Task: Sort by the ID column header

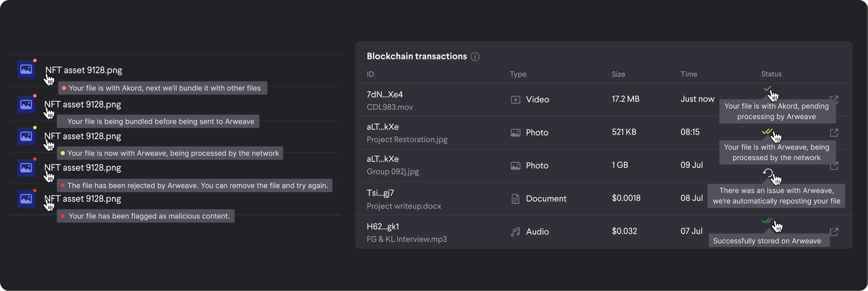Action: click(370, 74)
